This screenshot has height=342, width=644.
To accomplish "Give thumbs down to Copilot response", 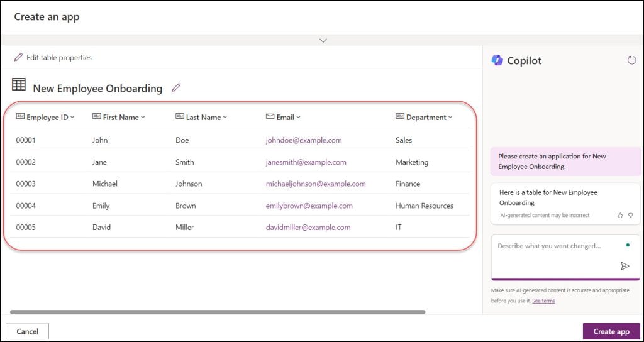I will click(630, 215).
